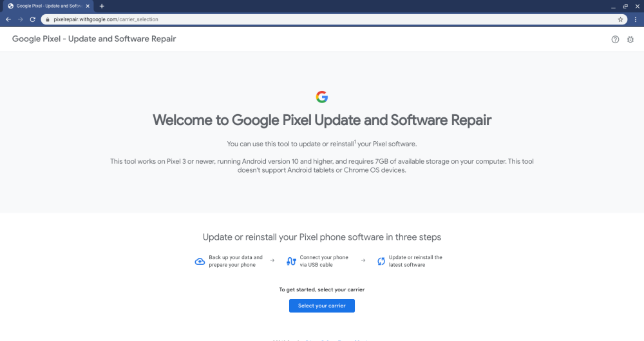Bookmark this page with the star icon
Image resolution: width=644 pixels, height=341 pixels.
point(620,19)
